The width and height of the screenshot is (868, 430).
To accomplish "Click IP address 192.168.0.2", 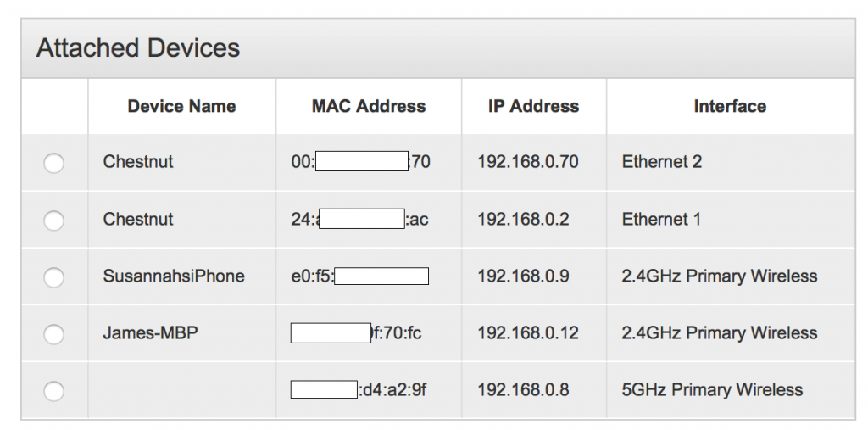I will (523, 219).
